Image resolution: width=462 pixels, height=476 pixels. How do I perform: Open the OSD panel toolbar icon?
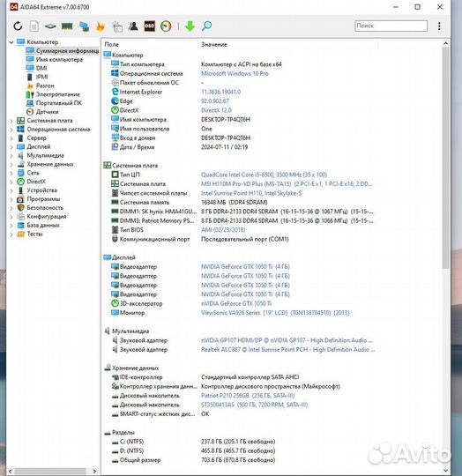[x=149, y=26]
